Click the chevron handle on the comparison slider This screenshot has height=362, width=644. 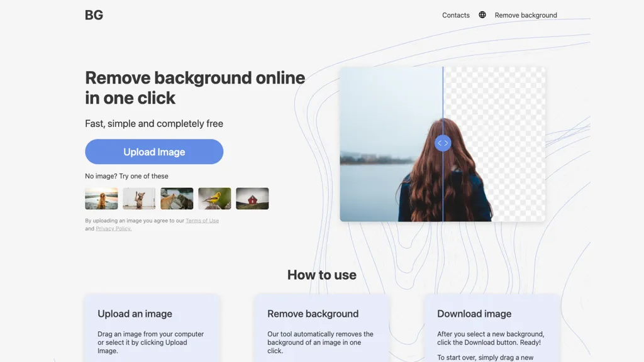point(443,143)
